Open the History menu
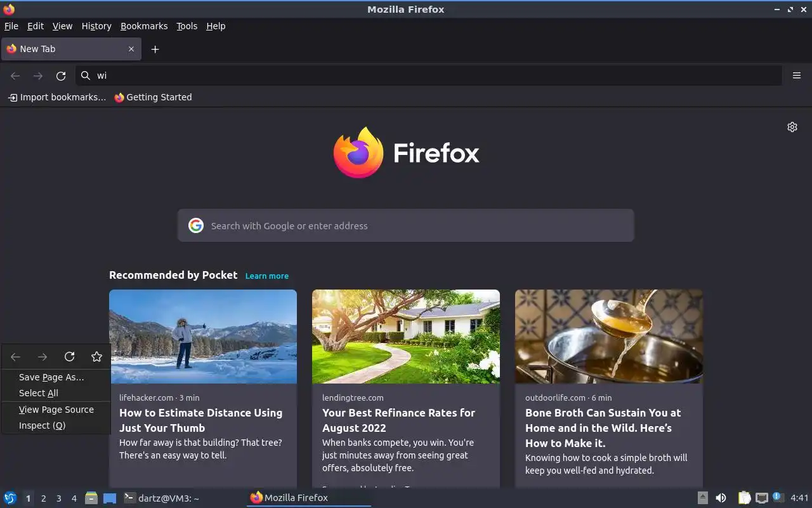 [96, 26]
